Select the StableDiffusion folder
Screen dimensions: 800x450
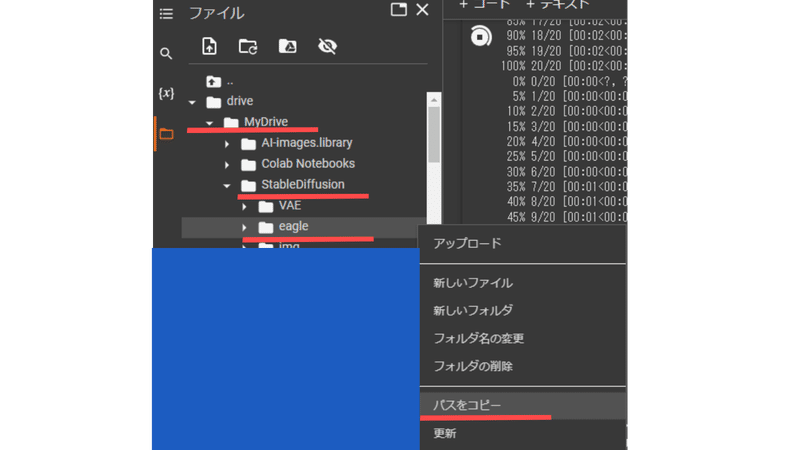(303, 185)
